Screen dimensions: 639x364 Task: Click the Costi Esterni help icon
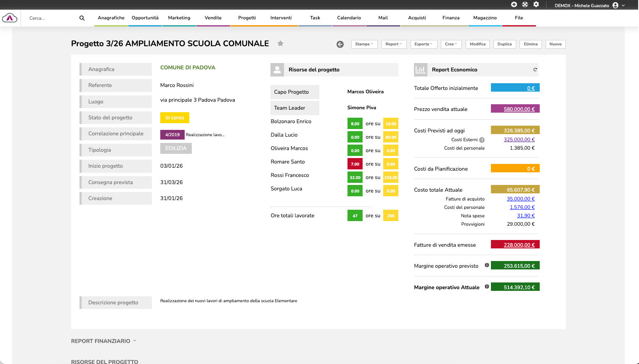(482, 140)
